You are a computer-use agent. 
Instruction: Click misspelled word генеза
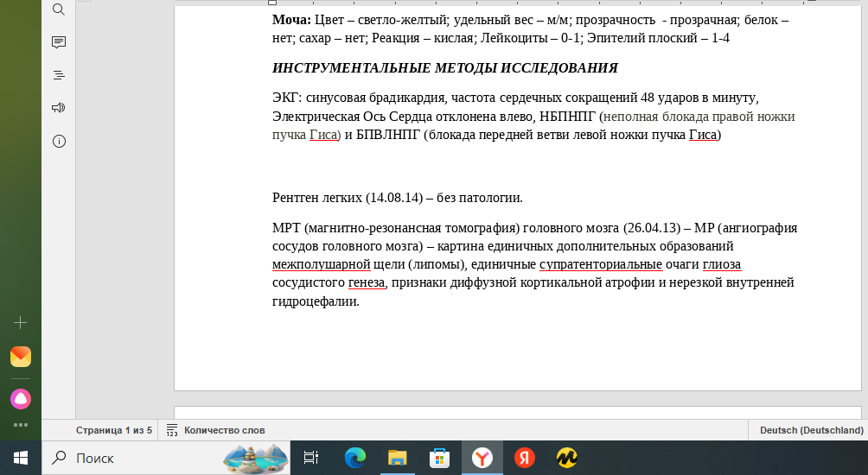pyautogui.click(x=367, y=283)
